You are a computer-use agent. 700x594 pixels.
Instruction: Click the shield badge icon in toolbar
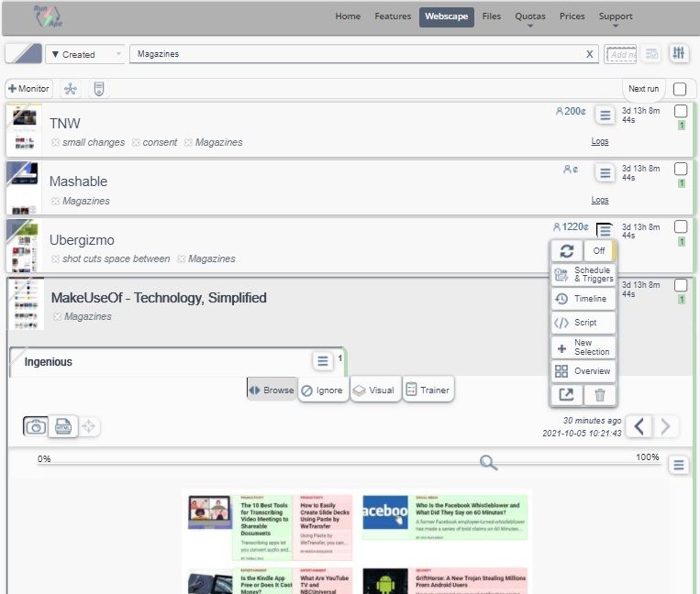click(99, 89)
